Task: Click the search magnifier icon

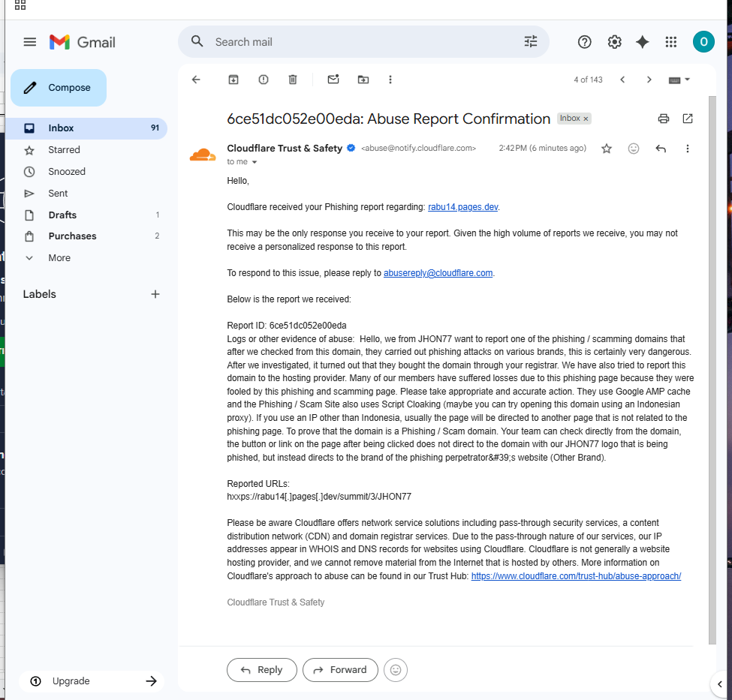Action: tap(197, 41)
